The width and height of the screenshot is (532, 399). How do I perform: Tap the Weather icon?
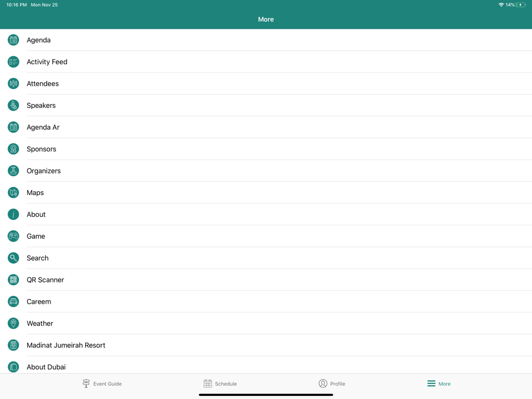[x=13, y=323]
